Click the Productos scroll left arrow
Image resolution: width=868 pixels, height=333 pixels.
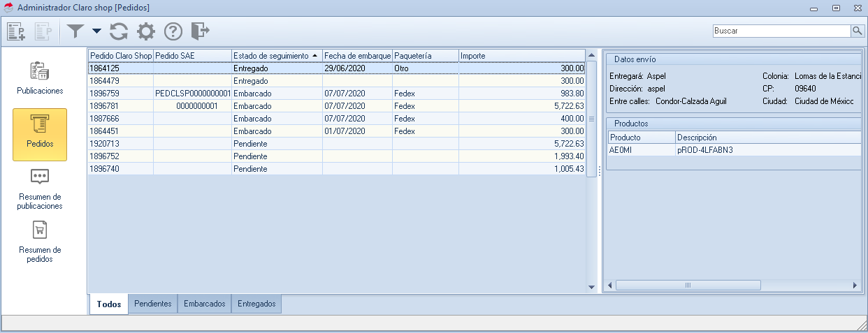point(610,285)
